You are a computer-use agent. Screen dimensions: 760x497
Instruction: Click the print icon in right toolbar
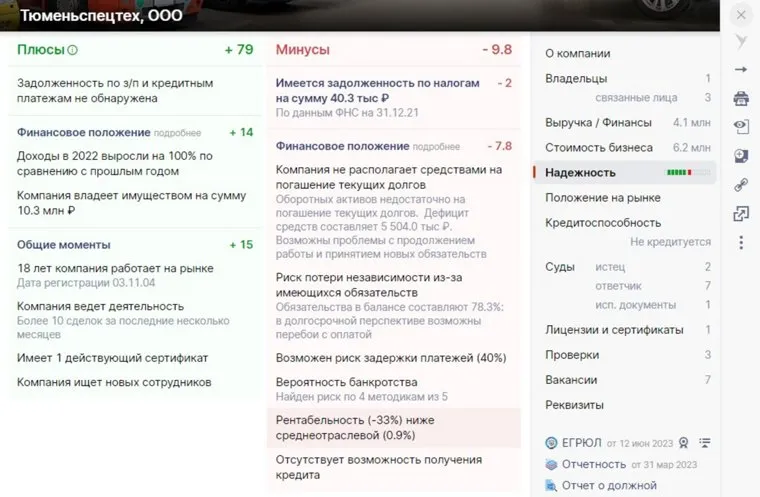[x=741, y=98]
